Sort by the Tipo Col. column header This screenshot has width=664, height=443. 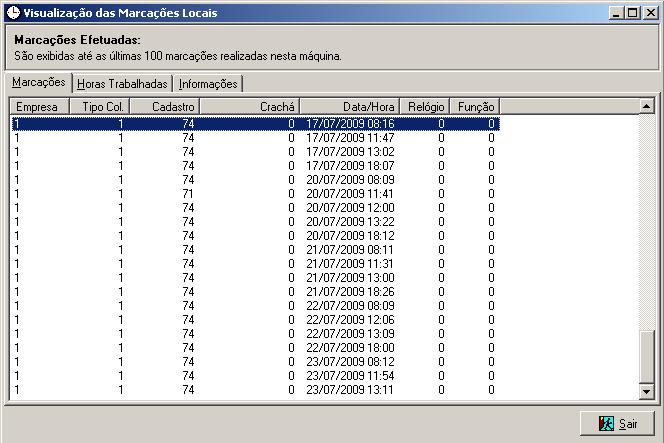(x=100, y=106)
